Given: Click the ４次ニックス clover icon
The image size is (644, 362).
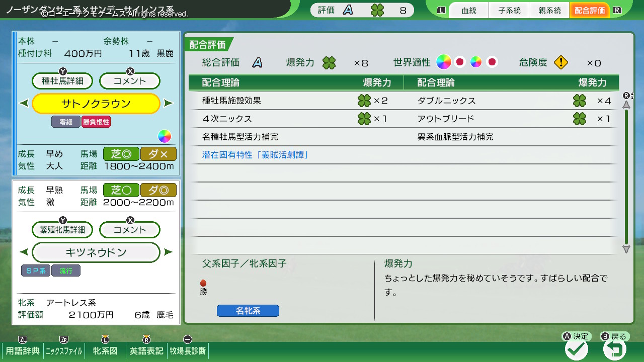Looking at the screenshot, I should pos(364,119).
